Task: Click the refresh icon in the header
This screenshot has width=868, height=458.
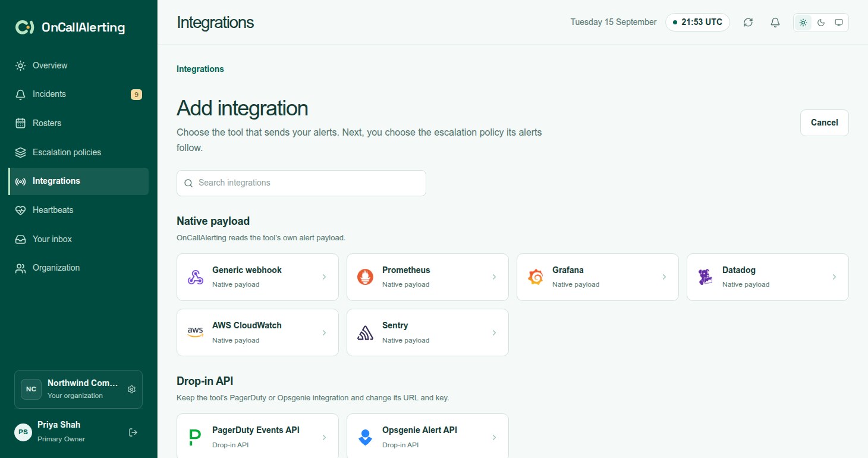Action: pos(748,23)
